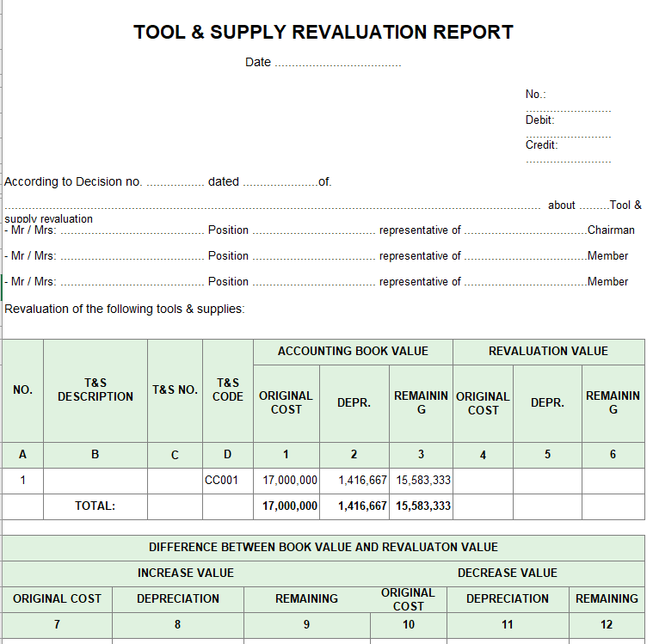Screen dimensions: 653x644
Task: Click column index cell '7'
Action: pos(57,625)
